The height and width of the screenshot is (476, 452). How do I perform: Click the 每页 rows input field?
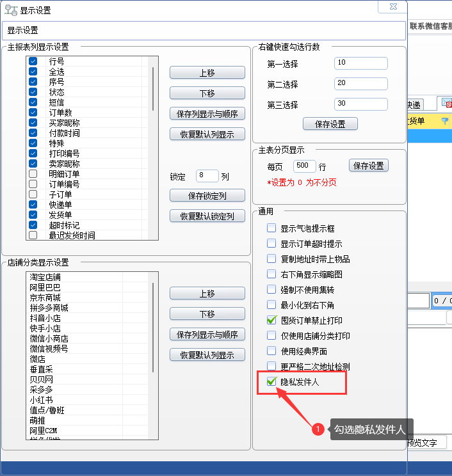pos(304,166)
